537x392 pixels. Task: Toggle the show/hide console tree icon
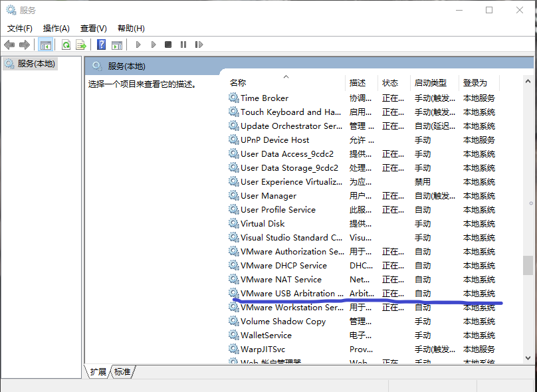click(45, 45)
